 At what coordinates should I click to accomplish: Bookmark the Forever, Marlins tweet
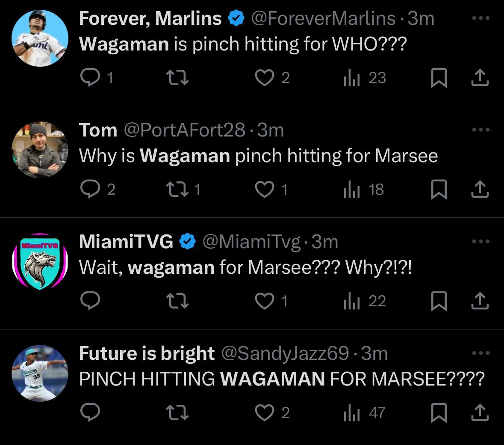coord(439,78)
